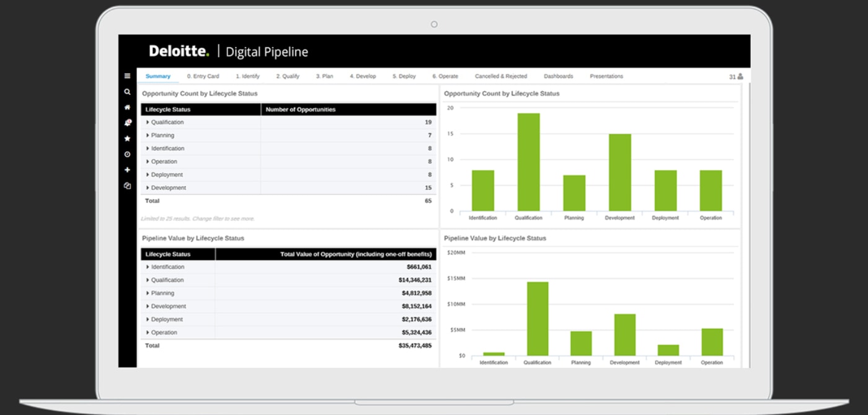Click Deployment bar in Opportunity Count chart

[665, 190]
